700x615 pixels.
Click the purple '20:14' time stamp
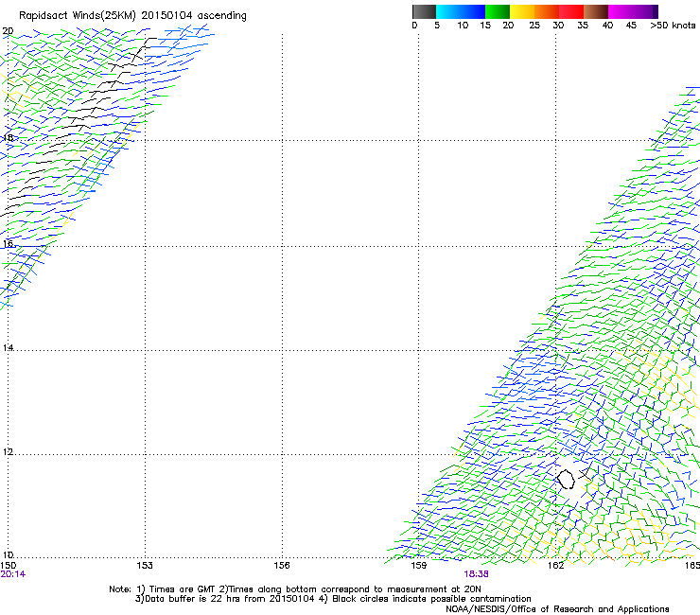point(13,574)
